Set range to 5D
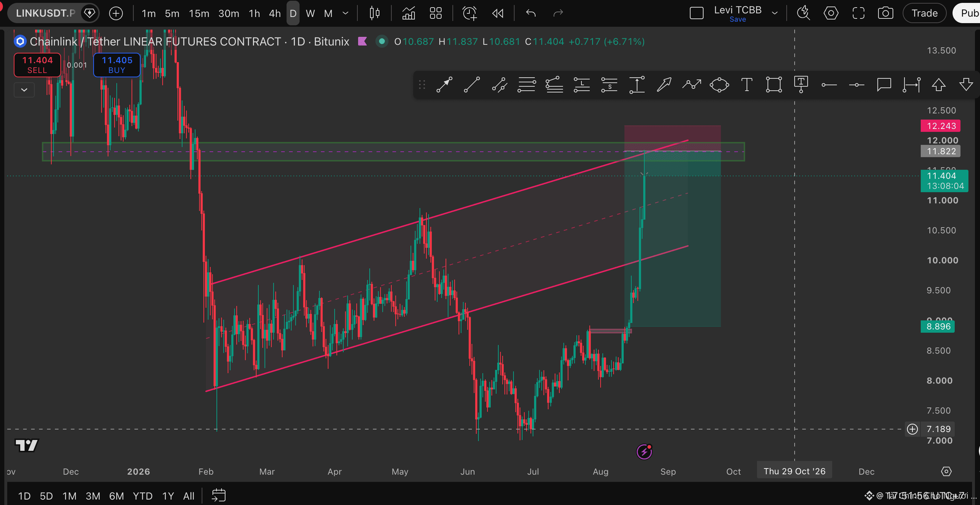980x505 pixels. tap(46, 496)
